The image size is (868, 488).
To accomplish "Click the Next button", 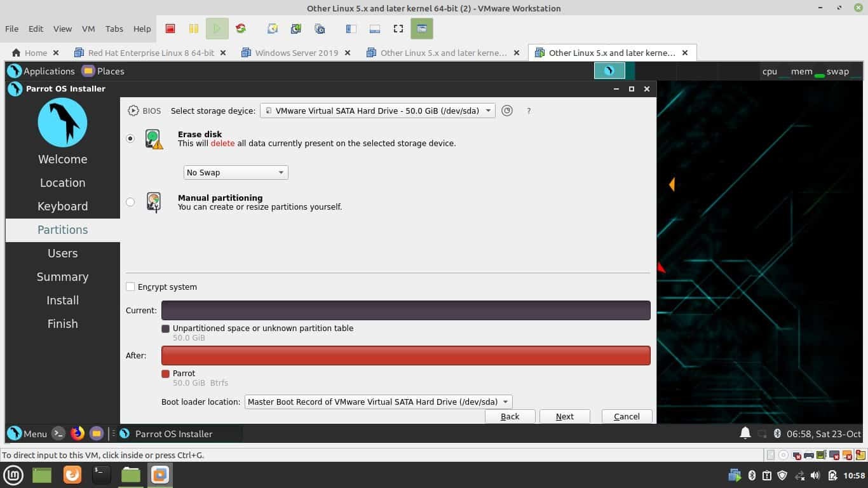I will click(x=565, y=416).
